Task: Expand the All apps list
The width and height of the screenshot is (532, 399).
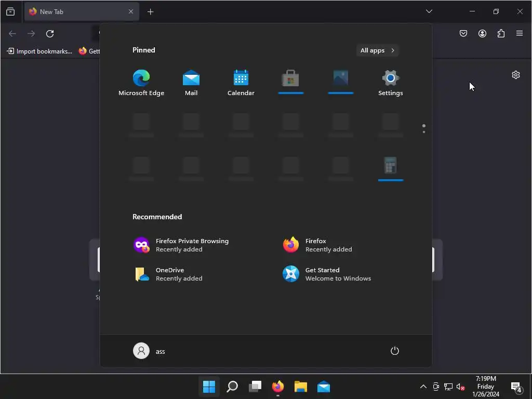Action: coord(377,50)
